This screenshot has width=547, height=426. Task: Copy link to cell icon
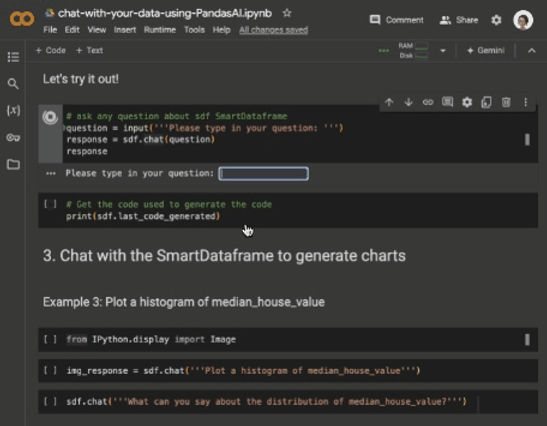pyautogui.click(x=428, y=102)
